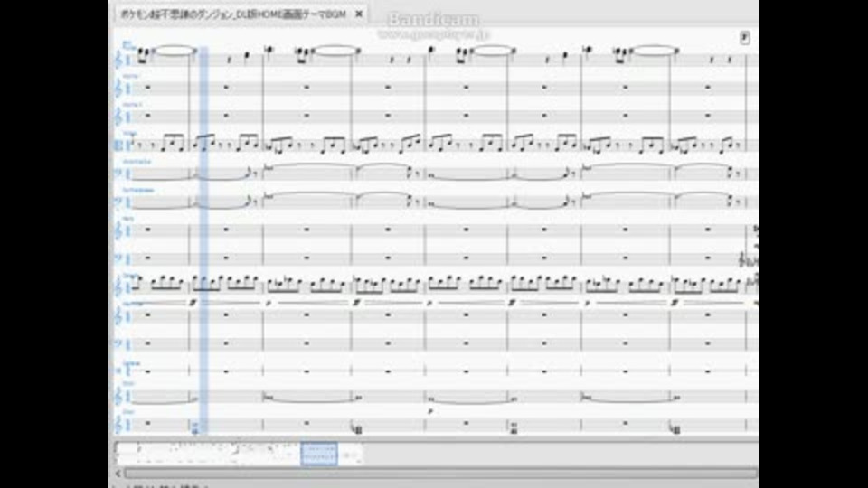Click the left scroll arrow of the navigator scrollbar
Viewport: 868px width, 488px height.
[118, 474]
